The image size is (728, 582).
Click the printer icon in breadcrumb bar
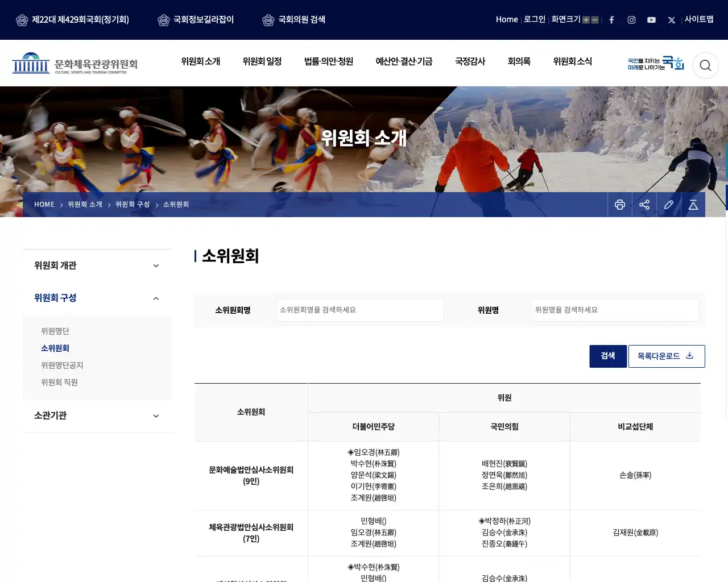coord(620,205)
